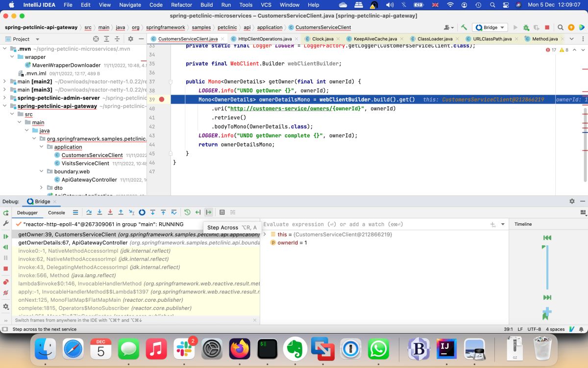
Task: Click Collapse All icon in Project panel
Action: [118, 39]
